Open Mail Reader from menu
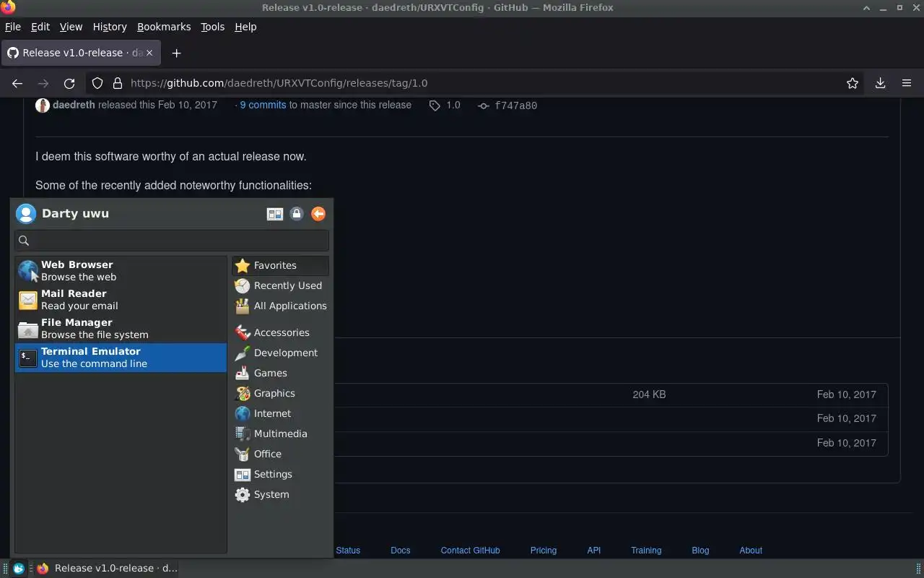 point(121,300)
